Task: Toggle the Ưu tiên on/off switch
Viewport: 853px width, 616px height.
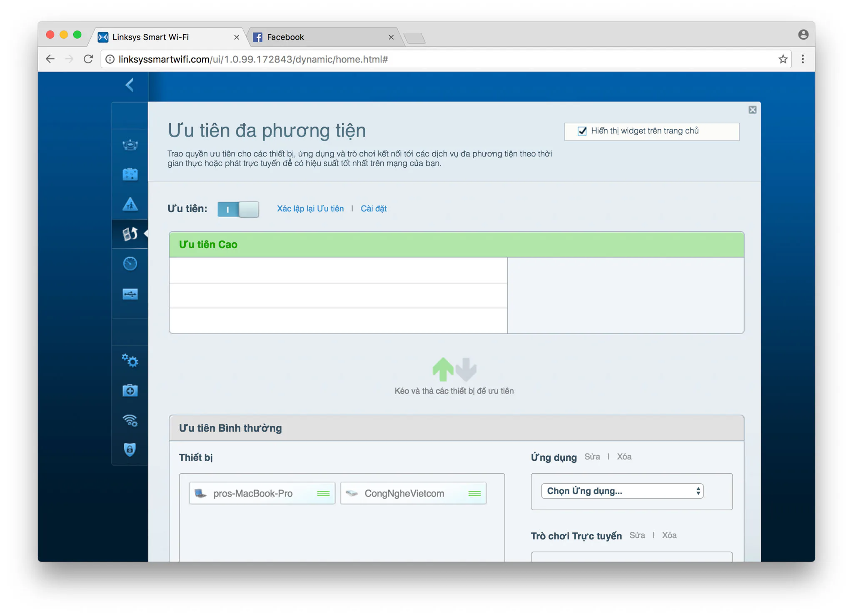Action: tap(238, 209)
